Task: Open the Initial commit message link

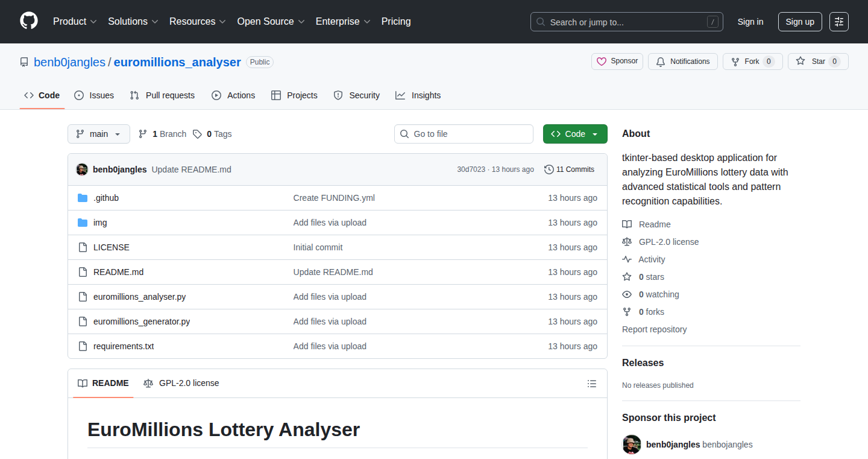Action: (318, 247)
